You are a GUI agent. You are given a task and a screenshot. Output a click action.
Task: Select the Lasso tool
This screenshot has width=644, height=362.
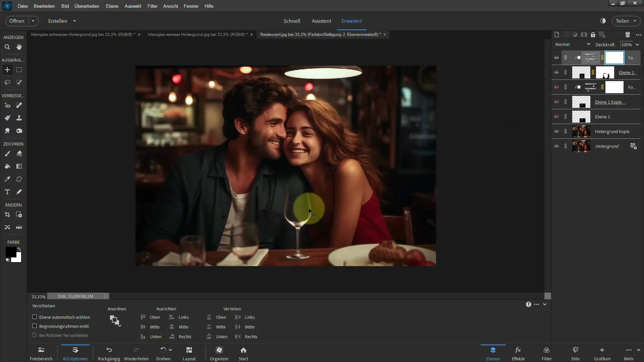[x=7, y=82]
